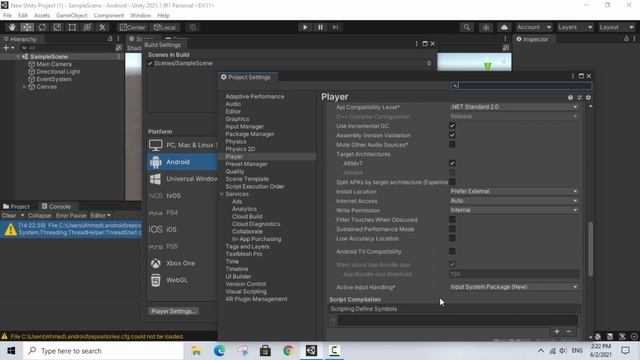Select the Rotate tool in toolbar
The height and width of the screenshot is (360, 640).
42,27
